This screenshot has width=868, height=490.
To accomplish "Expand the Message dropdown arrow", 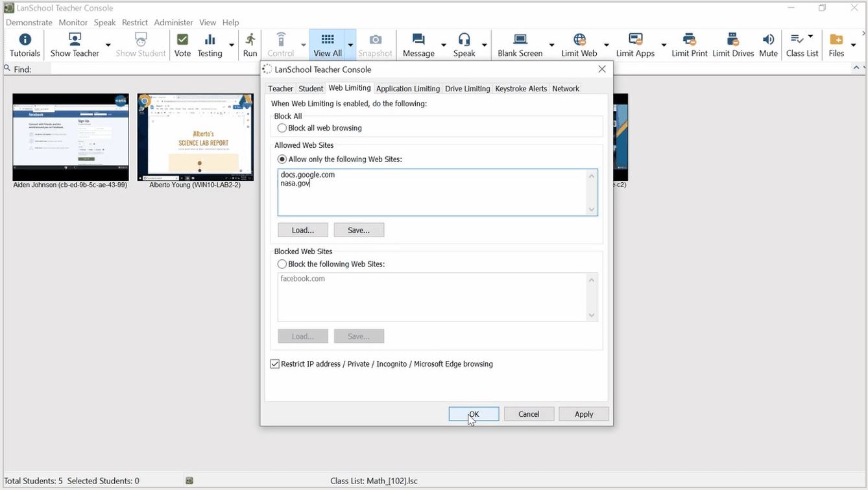I will coord(444,45).
